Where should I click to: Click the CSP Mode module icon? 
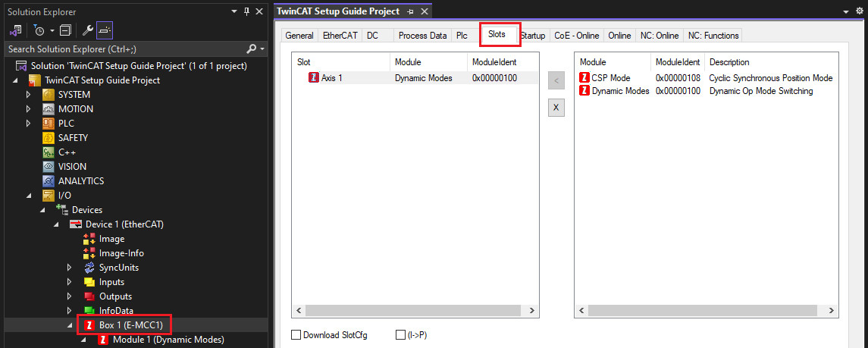(584, 78)
